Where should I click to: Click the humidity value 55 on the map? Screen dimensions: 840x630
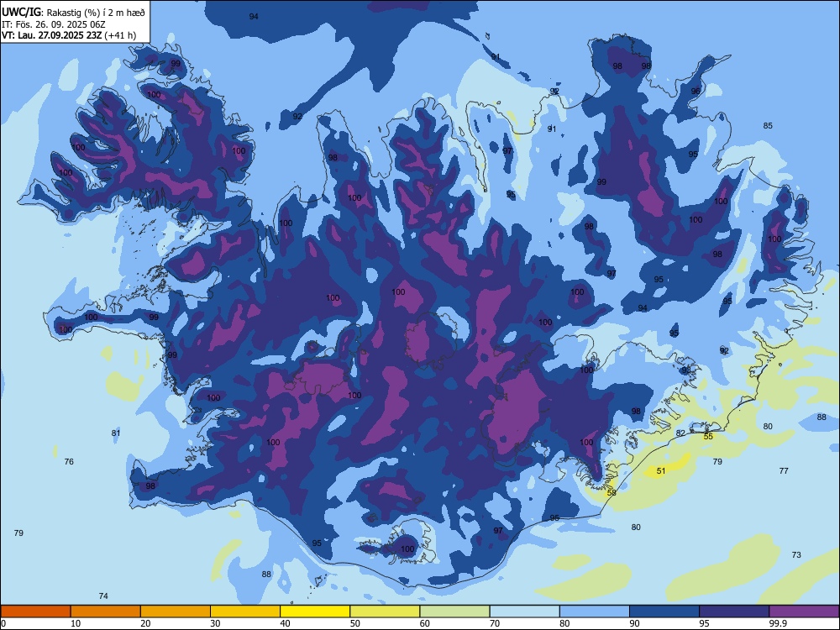pyautogui.click(x=708, y=437)
